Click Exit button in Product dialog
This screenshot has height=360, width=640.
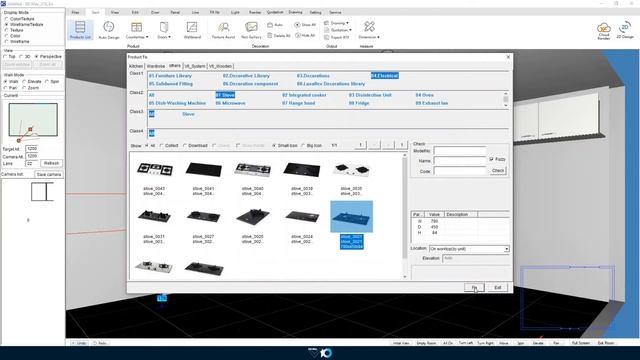(x=498, y=287)
